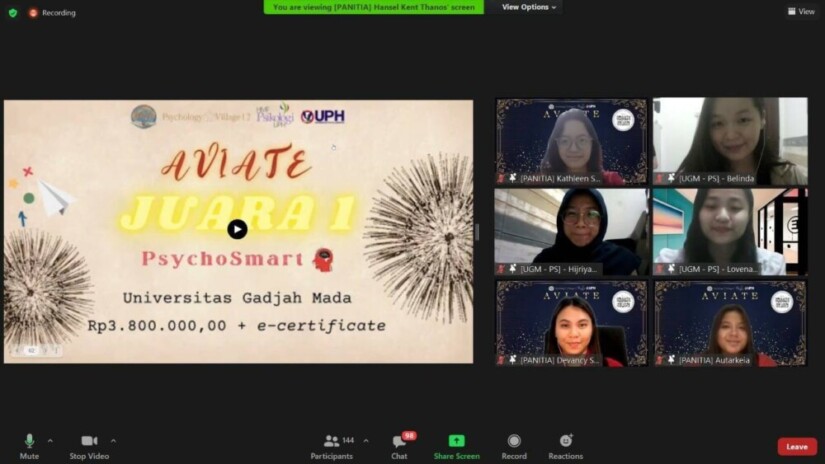
Task: Open the Participants panel
Action: pos(332,447)
